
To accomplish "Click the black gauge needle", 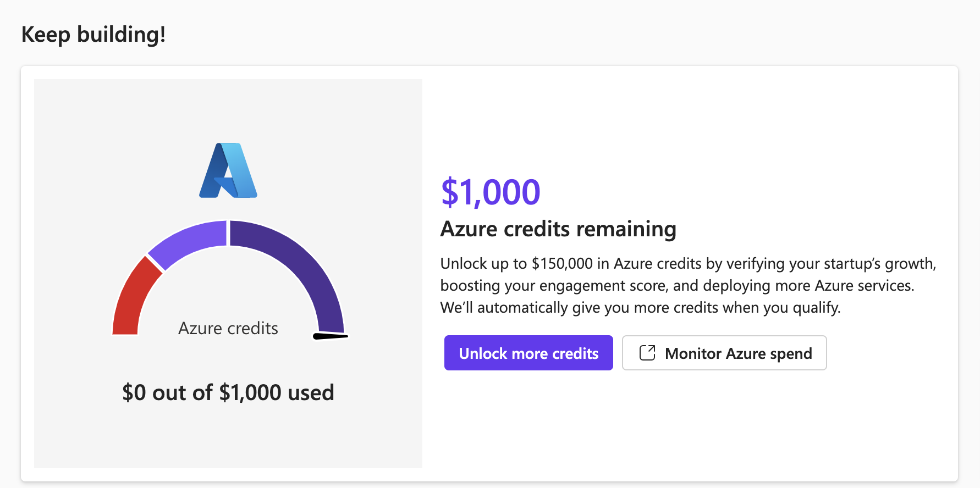I will [x=331, y=336].
